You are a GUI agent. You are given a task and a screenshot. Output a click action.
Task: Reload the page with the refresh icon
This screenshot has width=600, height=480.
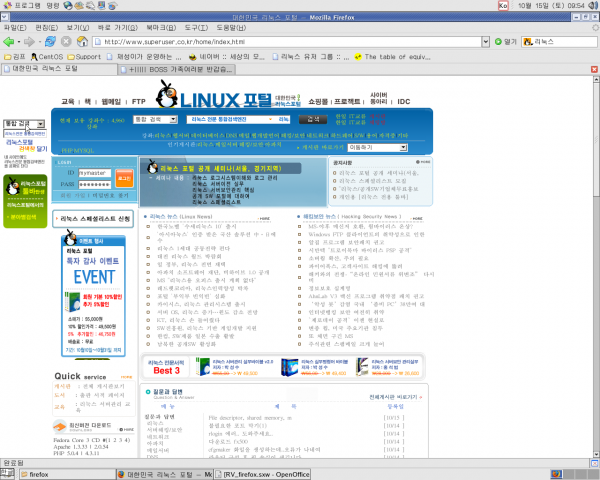click(50, 41)
